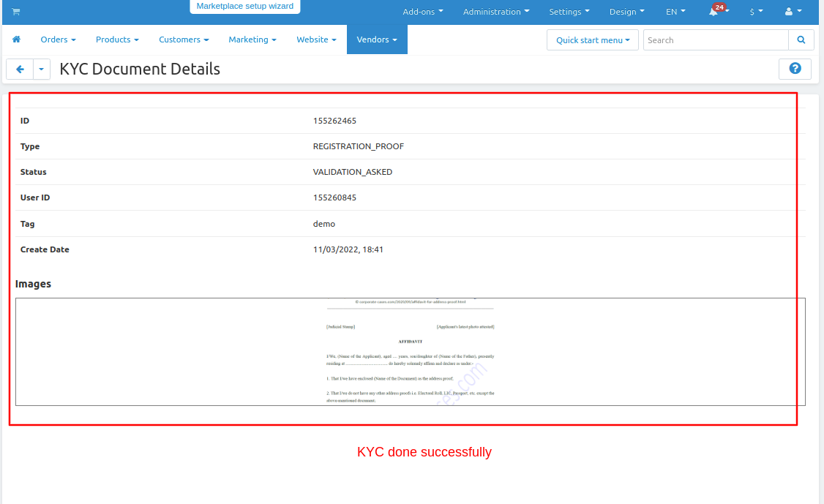
Task: Focus the Search input field
Action: (716, 40)
